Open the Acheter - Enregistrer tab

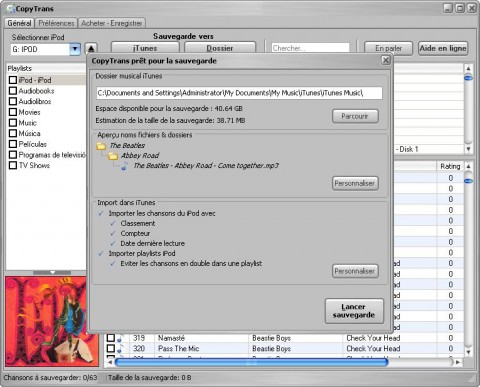pos(112,23)
